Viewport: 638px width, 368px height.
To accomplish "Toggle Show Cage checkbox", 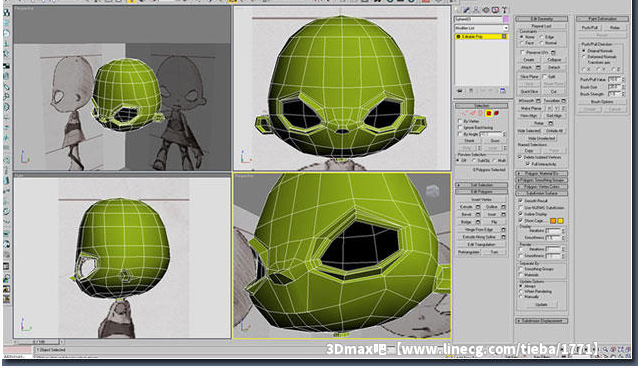I will tap(520, 221).
